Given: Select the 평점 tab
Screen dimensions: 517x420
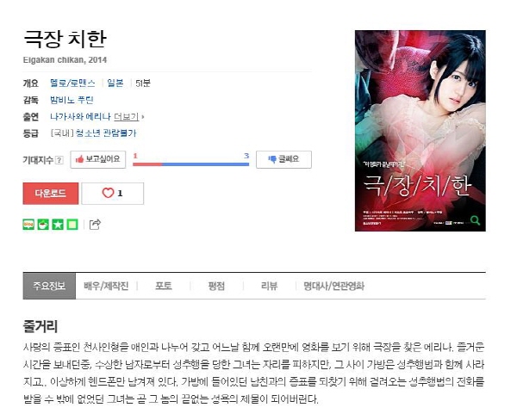Looking at the screenshot, I should [216, 286].
